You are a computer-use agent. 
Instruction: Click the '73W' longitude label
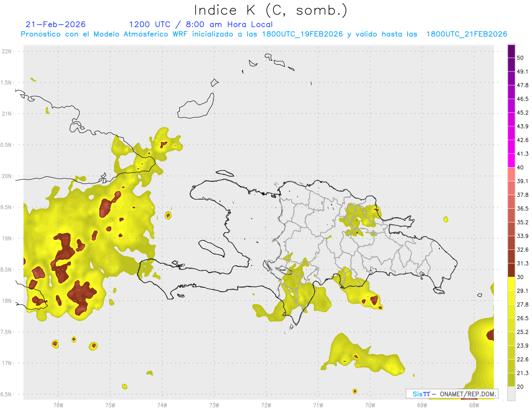pos(214,405)
